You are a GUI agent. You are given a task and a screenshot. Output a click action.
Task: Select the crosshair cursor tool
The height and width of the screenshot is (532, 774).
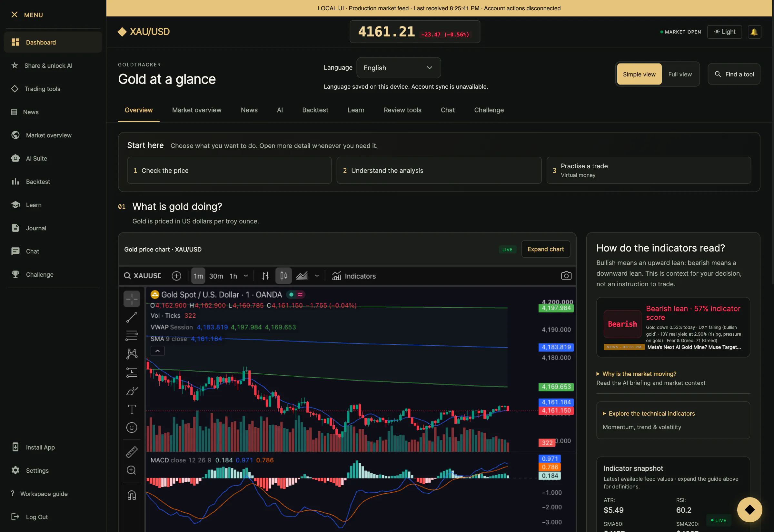point(132,299)
